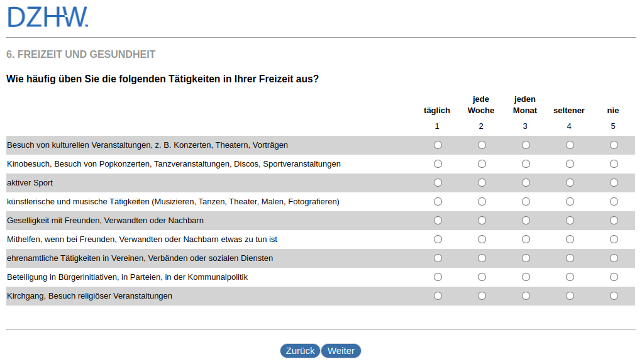Select 'nie' for ehrenamtliche Tätigkeiten
Screen dimensions: 642x364
click(x=614, y=258)
